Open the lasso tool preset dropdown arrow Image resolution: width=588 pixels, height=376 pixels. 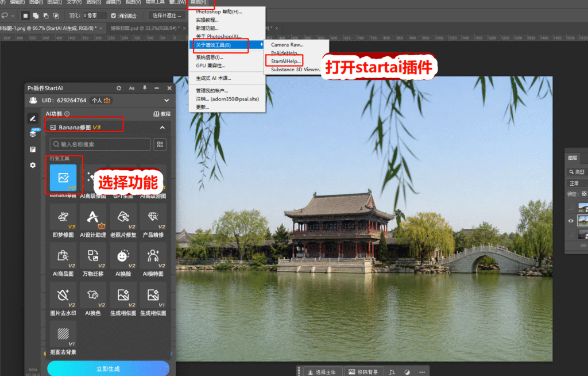tap(13, 16)
